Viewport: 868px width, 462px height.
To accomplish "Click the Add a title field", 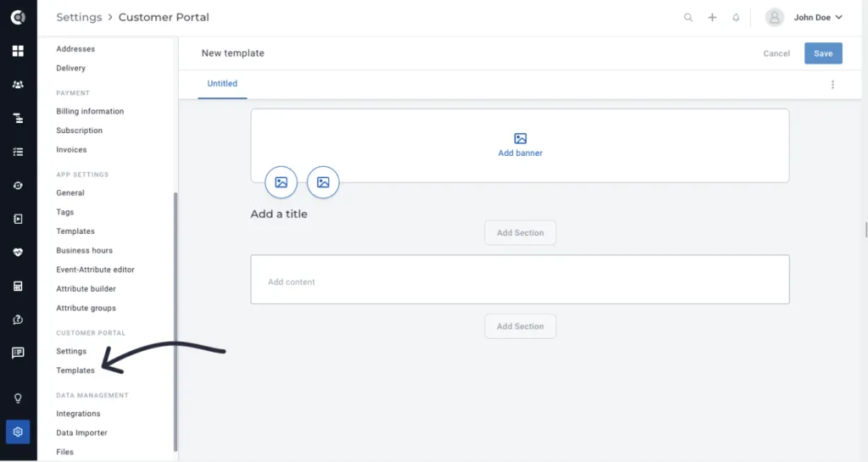I will [279, 214].
